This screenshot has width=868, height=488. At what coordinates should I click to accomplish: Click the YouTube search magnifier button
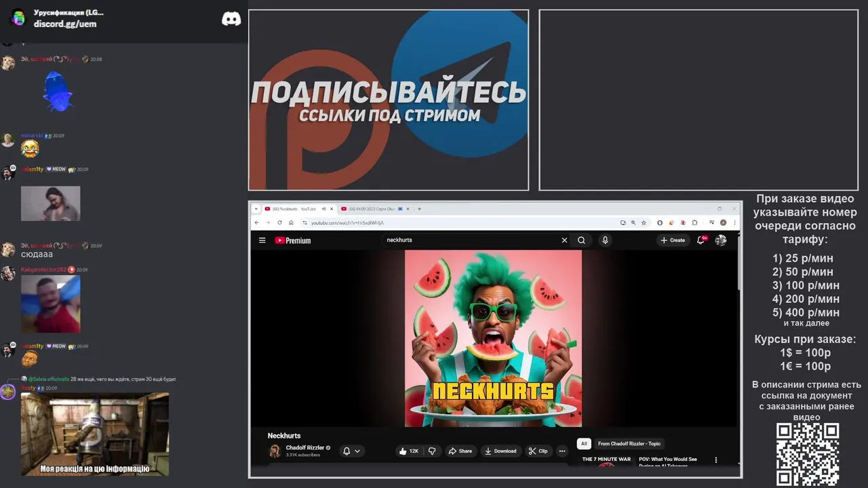coord(581,240)
